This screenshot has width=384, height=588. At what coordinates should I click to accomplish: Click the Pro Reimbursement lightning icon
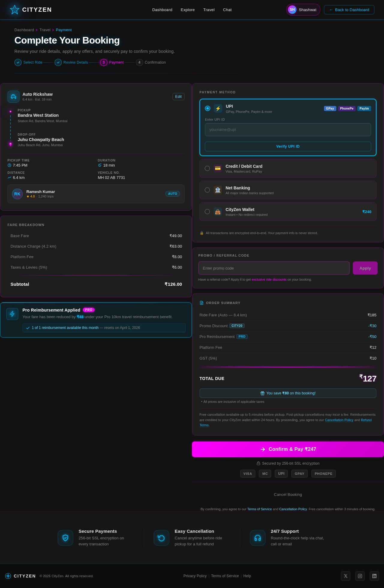(x=12, y=314)
